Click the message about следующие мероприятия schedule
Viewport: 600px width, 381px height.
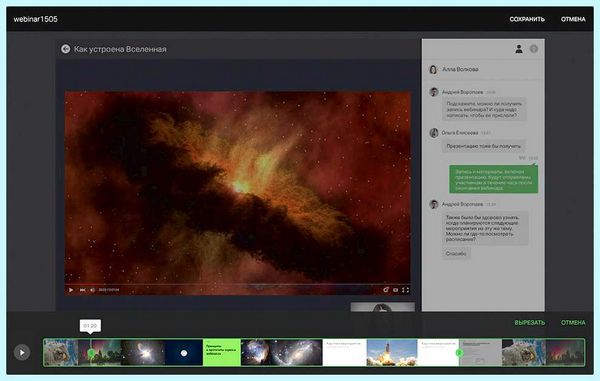pos(485,228)
